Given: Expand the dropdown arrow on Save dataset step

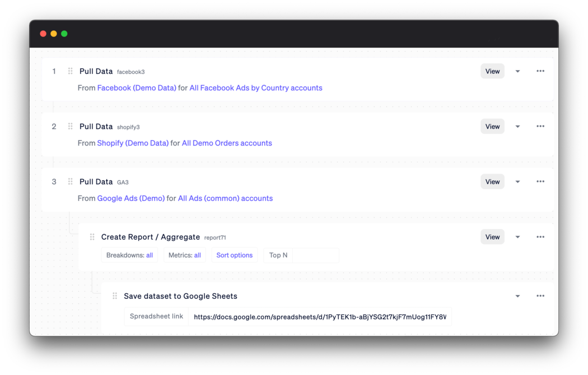Looking at the screenshot, I should point(517,296).
